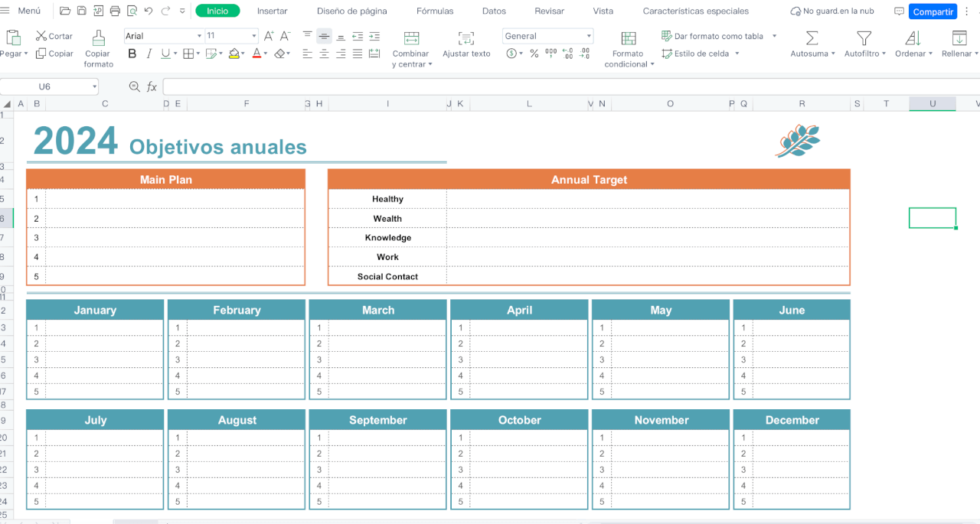The width and height of the screenshot is (980, 524).
Task: Toggle bold formatting
Action: pos(132,54)
